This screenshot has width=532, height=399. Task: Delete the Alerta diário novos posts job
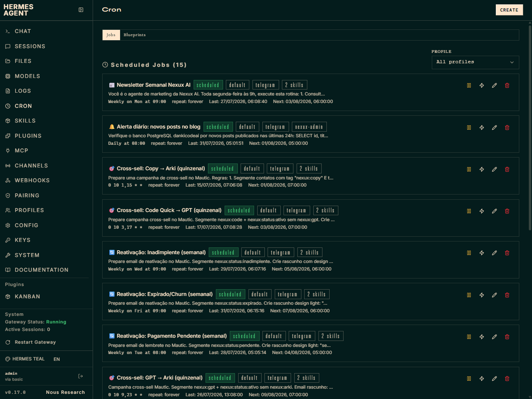point(507,128)
